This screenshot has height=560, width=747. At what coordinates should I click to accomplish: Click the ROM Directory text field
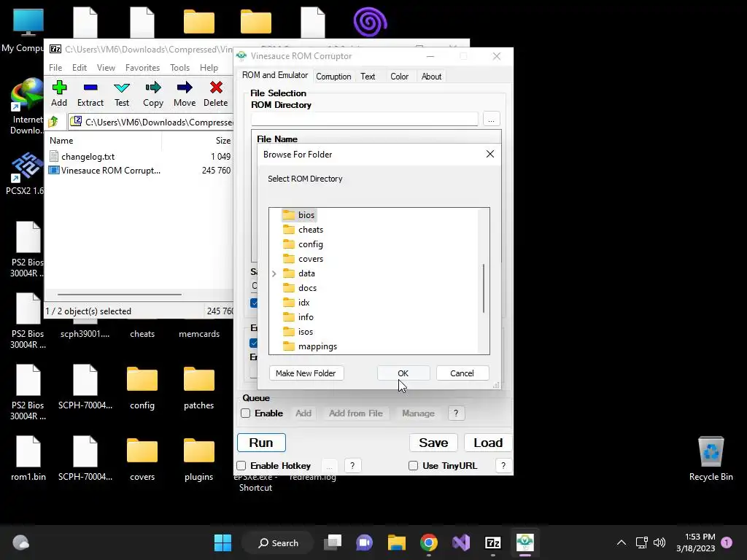[x=365, y=119]
